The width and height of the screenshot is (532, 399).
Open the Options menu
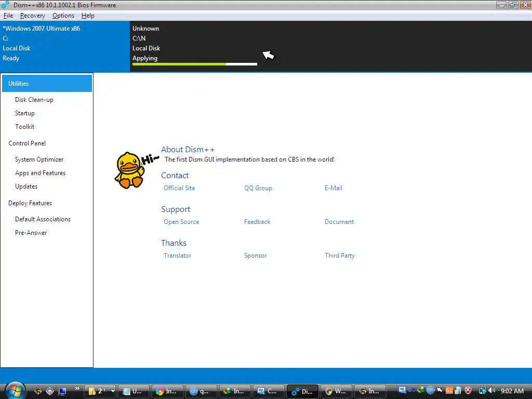click(x=63, y=16)
